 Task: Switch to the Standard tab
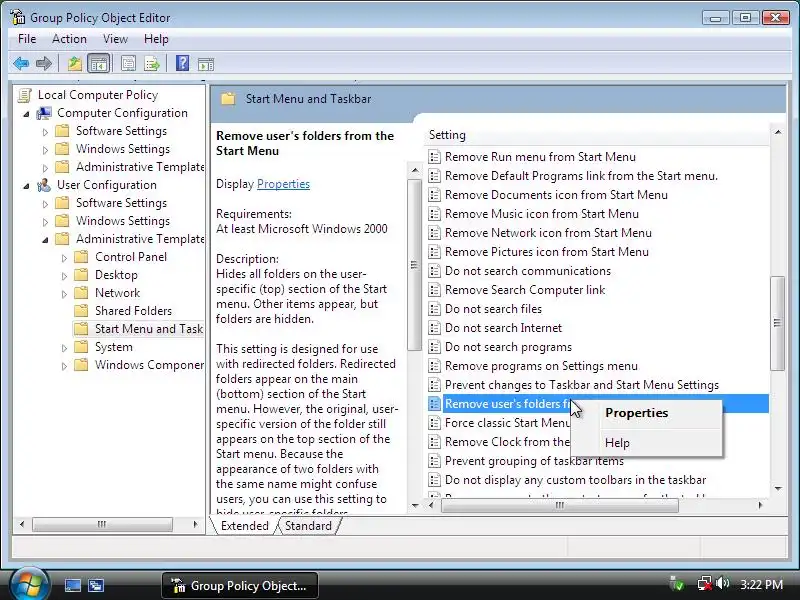coord(308,526)
